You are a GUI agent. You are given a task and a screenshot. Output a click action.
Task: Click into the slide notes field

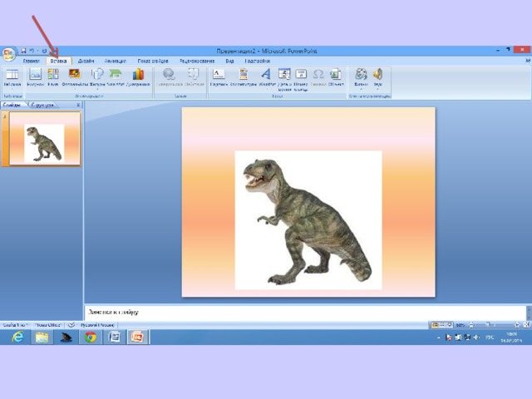(305, 313)
